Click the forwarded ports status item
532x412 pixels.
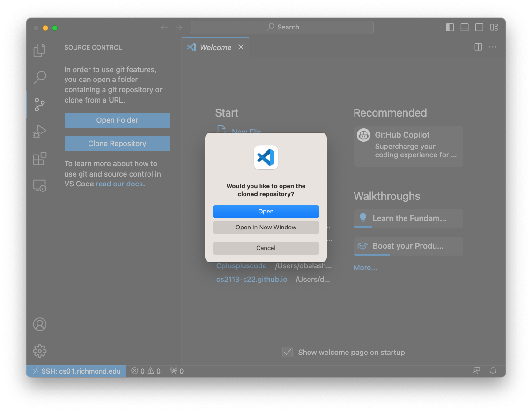[x=177, y=371]
